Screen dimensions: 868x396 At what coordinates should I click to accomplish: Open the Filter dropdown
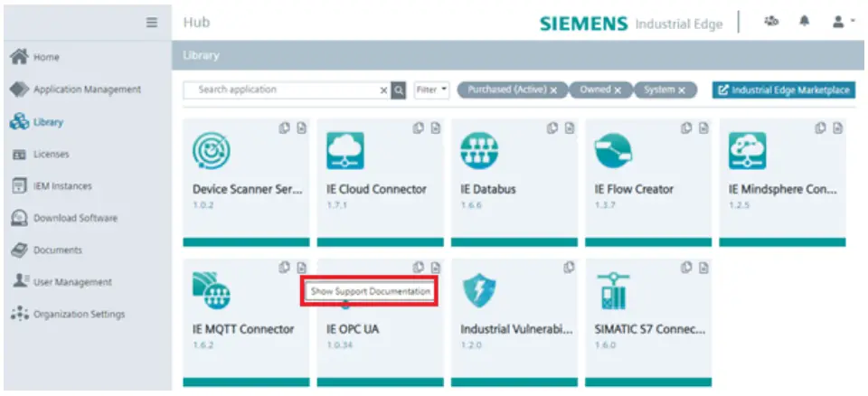[432, 90]
